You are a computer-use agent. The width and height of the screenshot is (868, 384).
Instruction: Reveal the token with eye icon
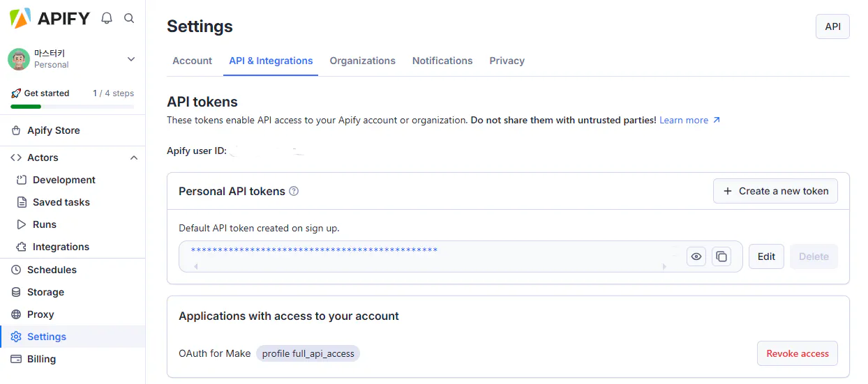click(x=696, y=256)
